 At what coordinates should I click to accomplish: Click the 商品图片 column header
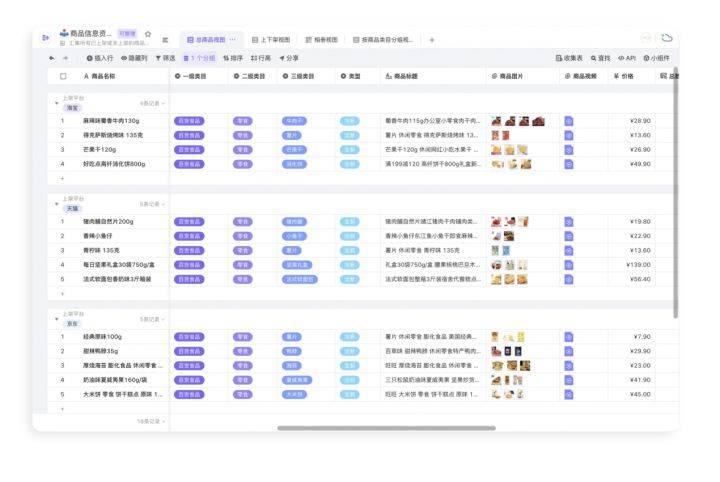tap(523, 76)
